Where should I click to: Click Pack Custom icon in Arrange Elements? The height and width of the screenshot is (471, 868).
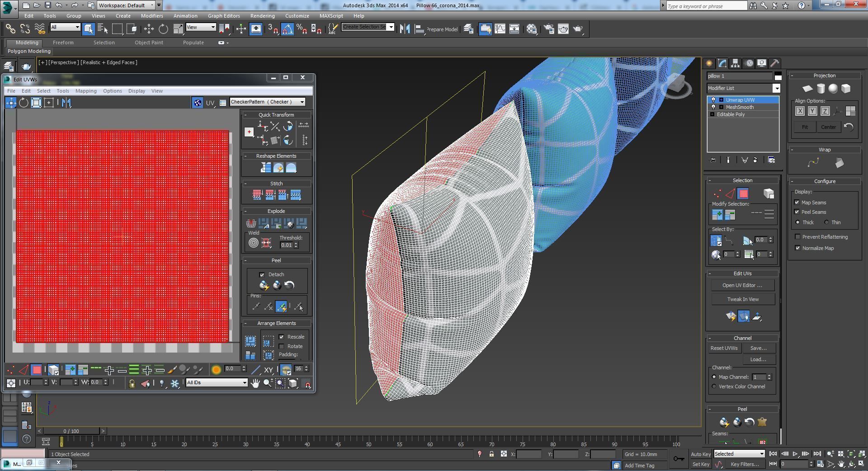coord(250,341)
